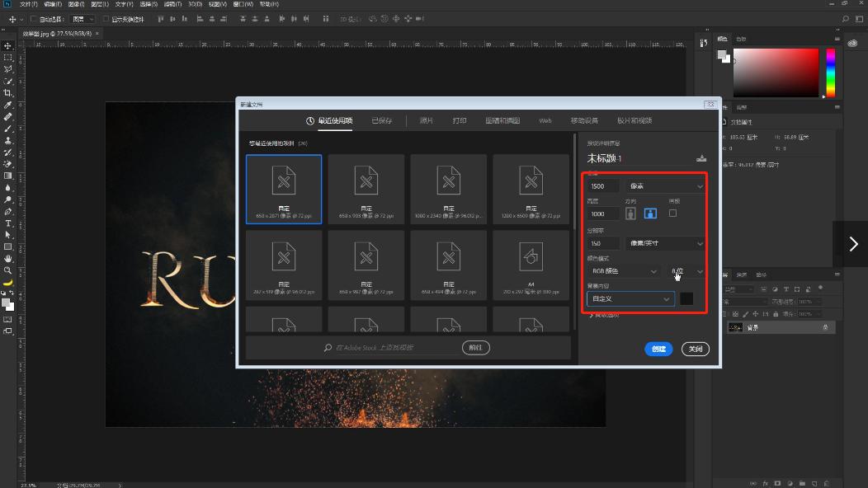Enable the 画板 artboard checkbox
Image resolution: width=868 pixels, height=488 pixels.
click(672, 213)
